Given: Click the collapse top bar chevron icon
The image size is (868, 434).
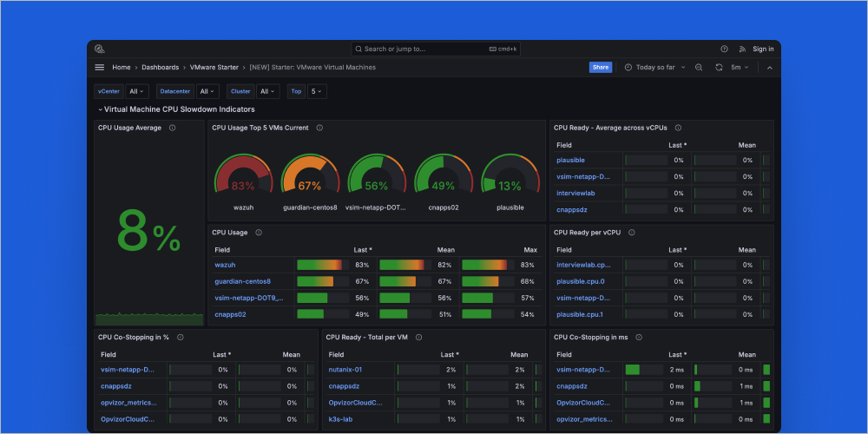Looking at the screenshot, I should (769, 68).
